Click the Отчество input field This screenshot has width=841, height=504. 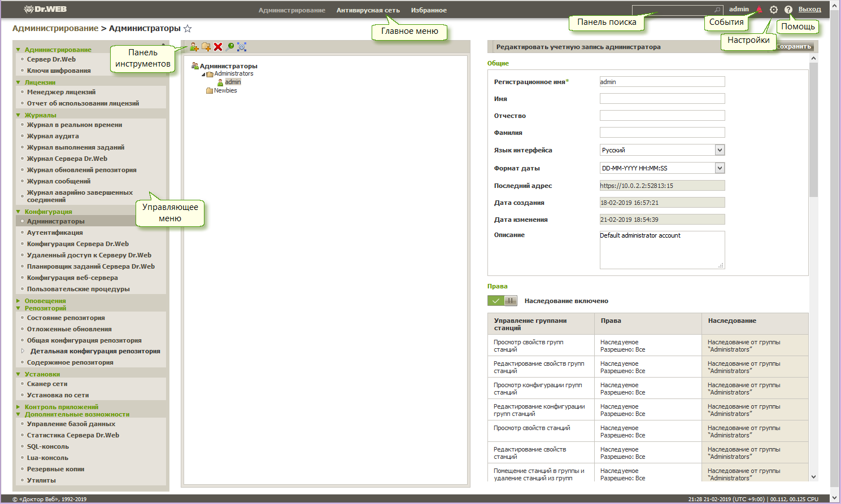click(662, 116)
